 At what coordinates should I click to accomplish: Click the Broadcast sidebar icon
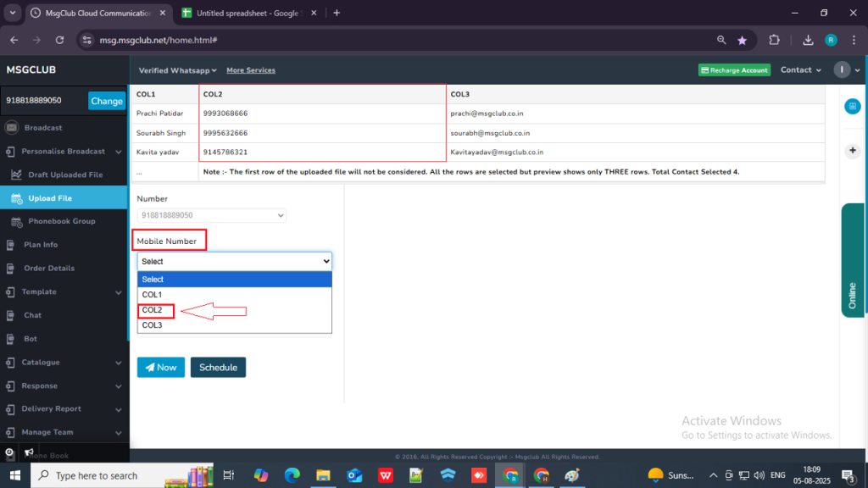pos(11,128)
